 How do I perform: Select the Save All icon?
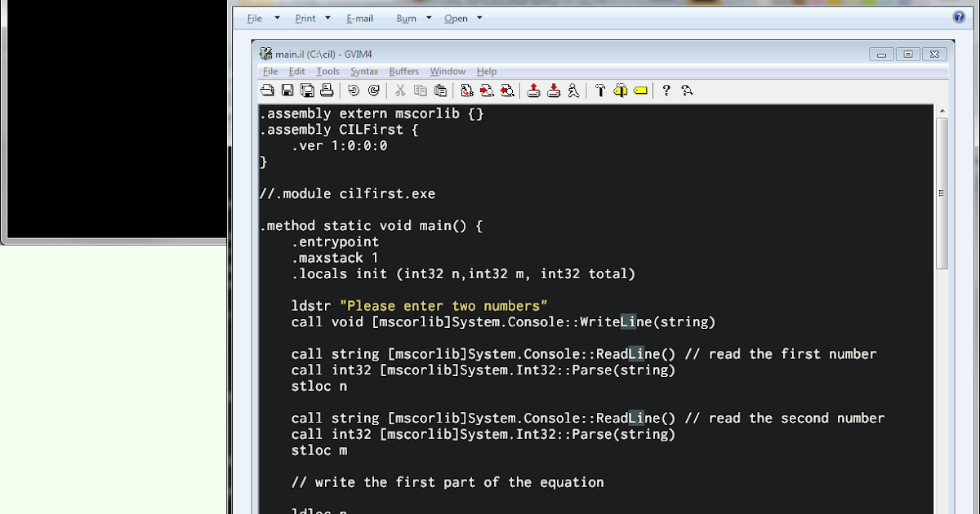308,91
